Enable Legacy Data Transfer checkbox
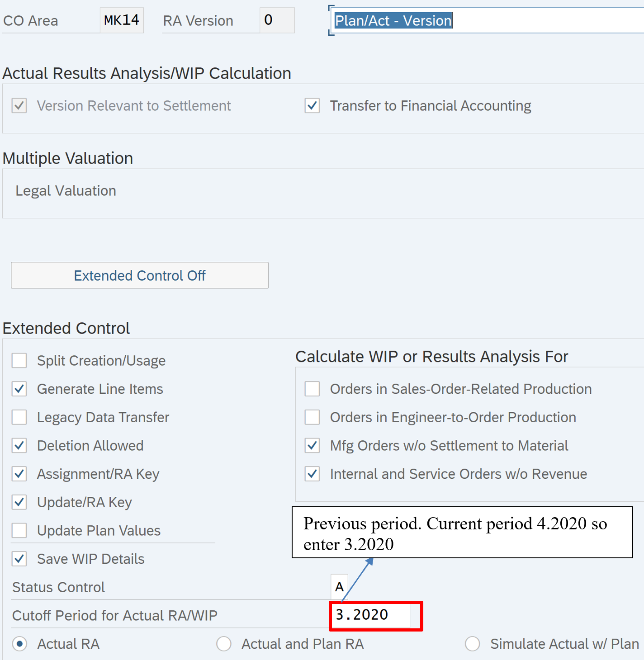 click(19, 417)
